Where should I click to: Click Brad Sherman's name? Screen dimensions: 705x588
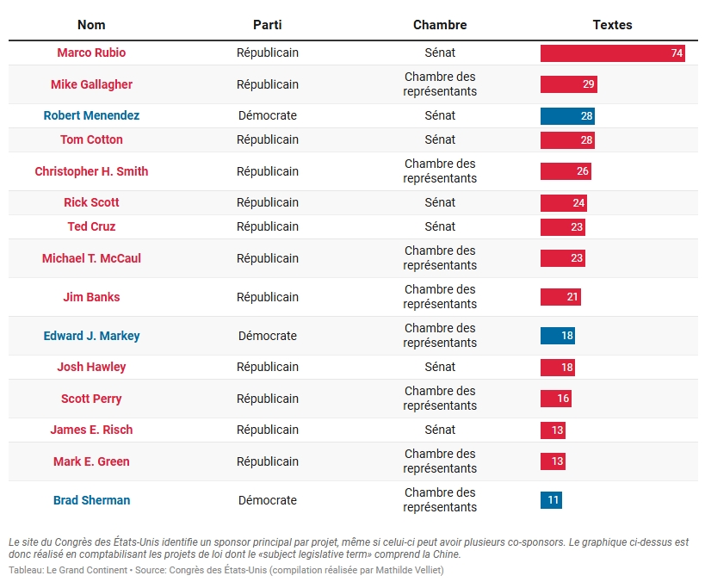point(91,500)
